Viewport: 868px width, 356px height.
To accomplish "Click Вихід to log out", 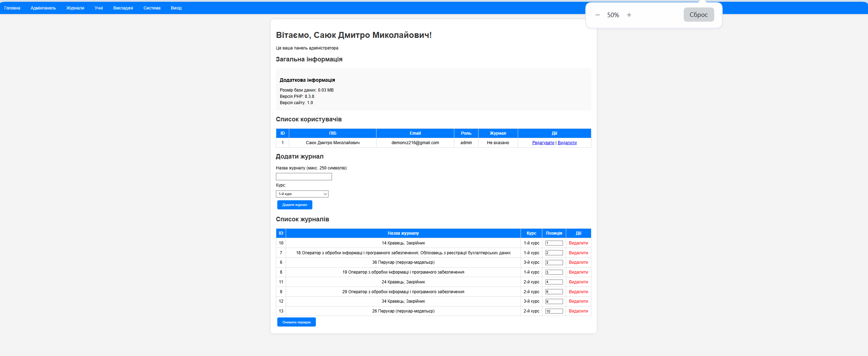I will pyautogui.click(x=176, y=8).
